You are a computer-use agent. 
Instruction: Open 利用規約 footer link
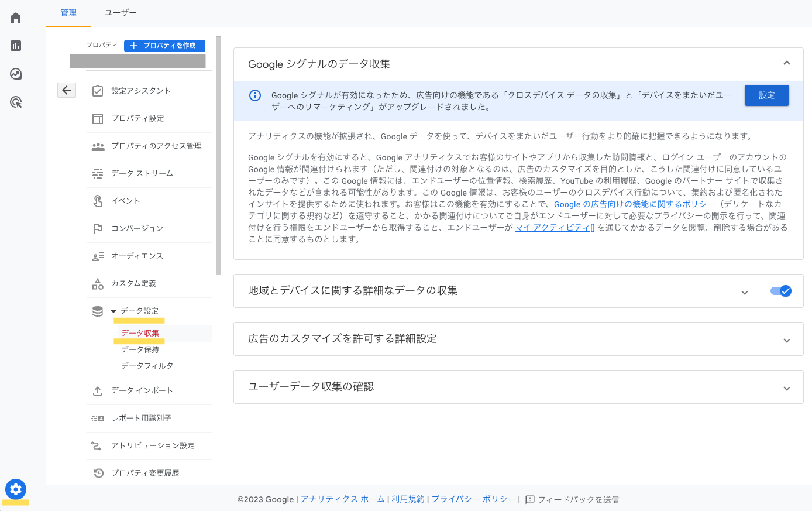click(408, 499)
